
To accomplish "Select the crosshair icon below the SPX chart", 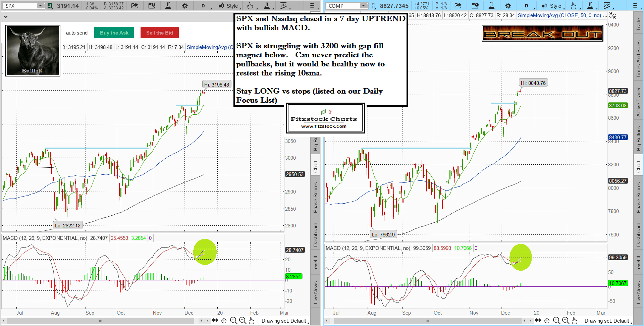I will [224, 321].
